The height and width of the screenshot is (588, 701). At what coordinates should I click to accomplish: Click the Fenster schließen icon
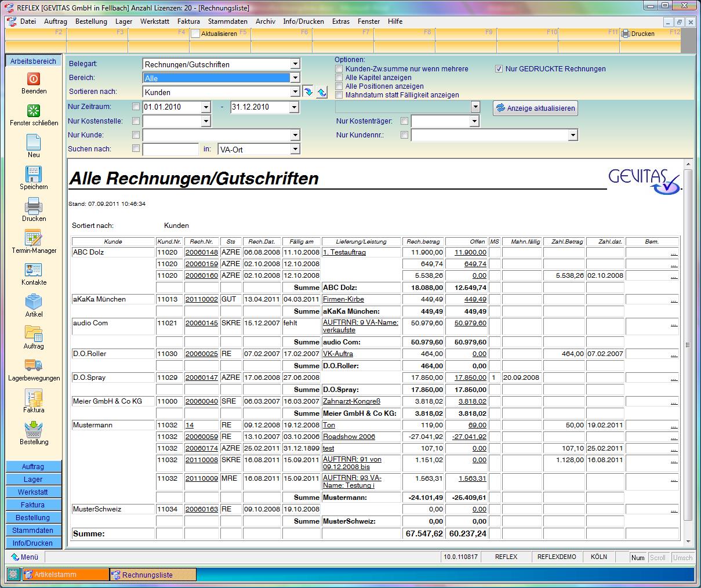pos(34,111)
